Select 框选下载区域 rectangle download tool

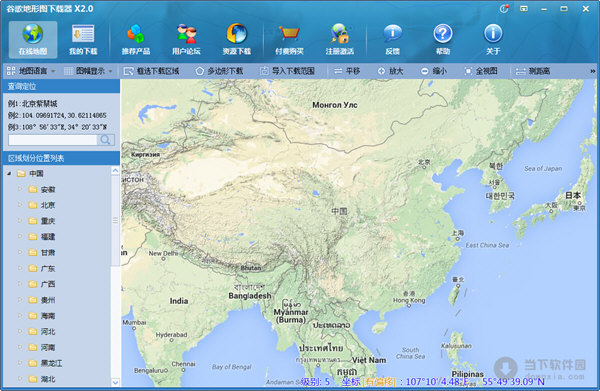152,71
